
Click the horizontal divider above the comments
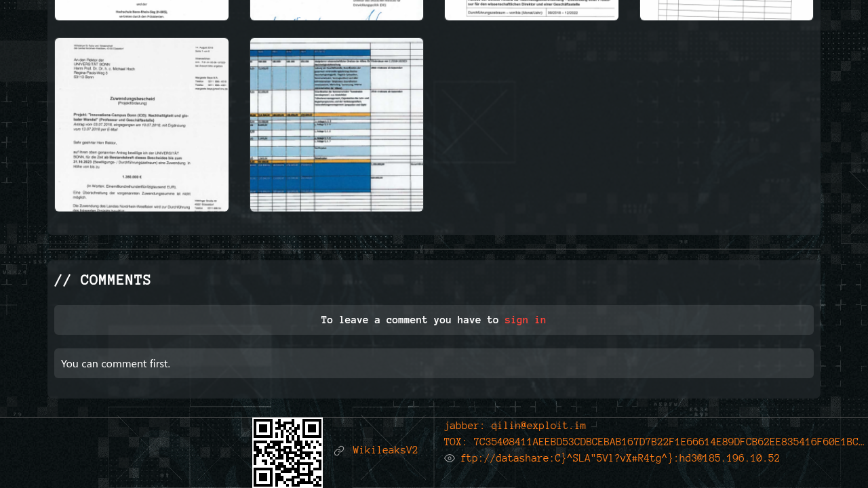434,249
